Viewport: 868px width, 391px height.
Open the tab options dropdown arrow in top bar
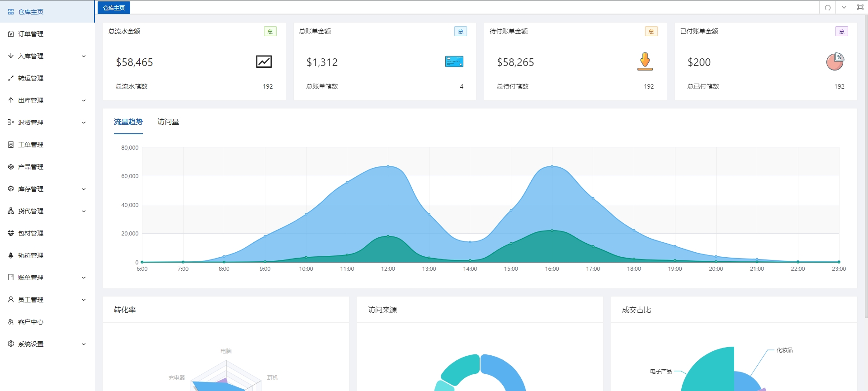(x=844, y=8)
